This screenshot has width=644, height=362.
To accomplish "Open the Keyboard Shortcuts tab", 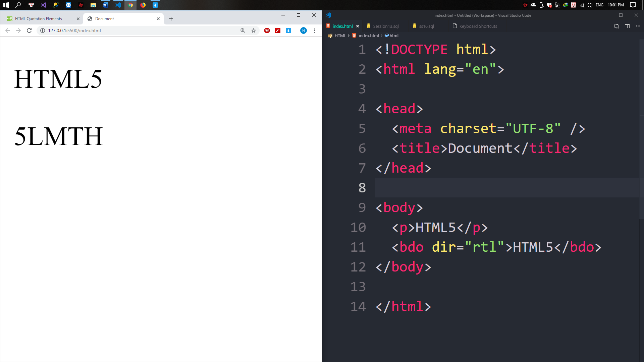I will [x=478, y=26].
